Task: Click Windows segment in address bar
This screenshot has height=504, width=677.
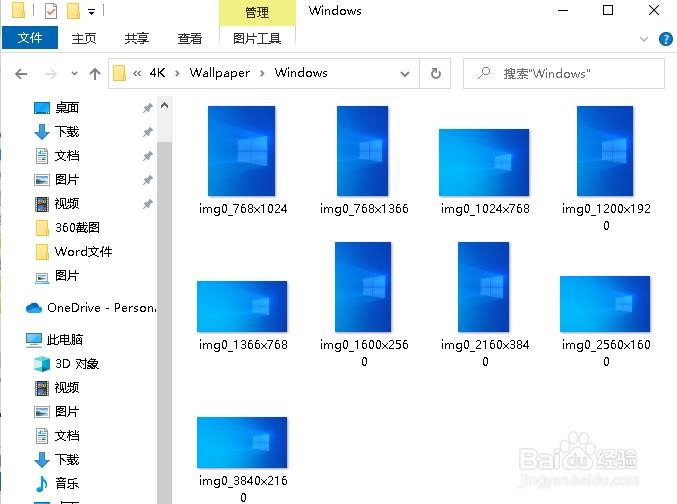Action: point(301,73)
